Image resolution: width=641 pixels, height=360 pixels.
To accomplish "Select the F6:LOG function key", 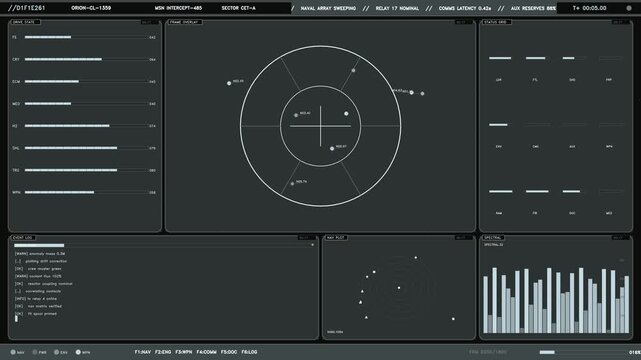I will point(249,352).
